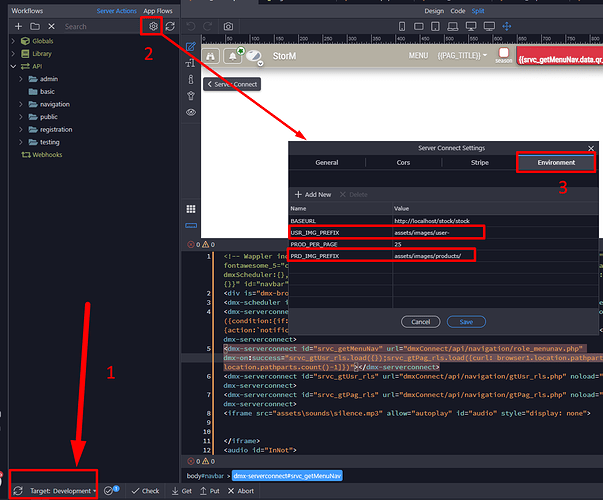
Task: Switch to Split view
Action: click(478, 11)
